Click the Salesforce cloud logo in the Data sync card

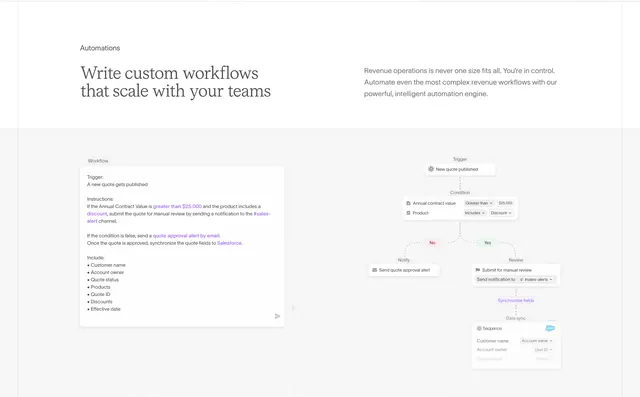point(550,328)
